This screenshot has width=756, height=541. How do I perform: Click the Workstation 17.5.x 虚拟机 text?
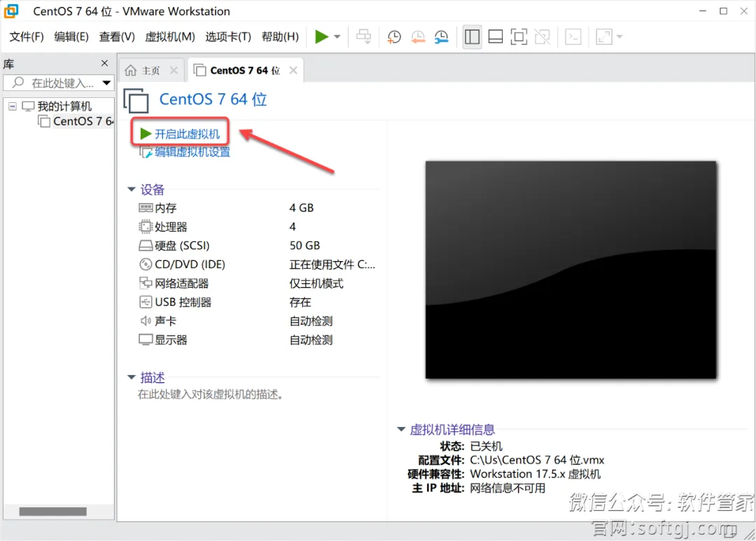[x=535, y=474]
